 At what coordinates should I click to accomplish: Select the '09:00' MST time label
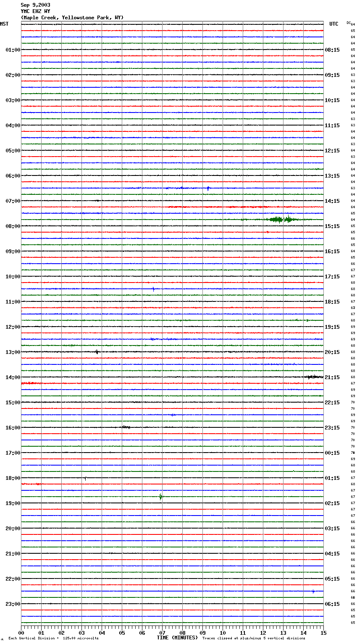coord(13,251)
